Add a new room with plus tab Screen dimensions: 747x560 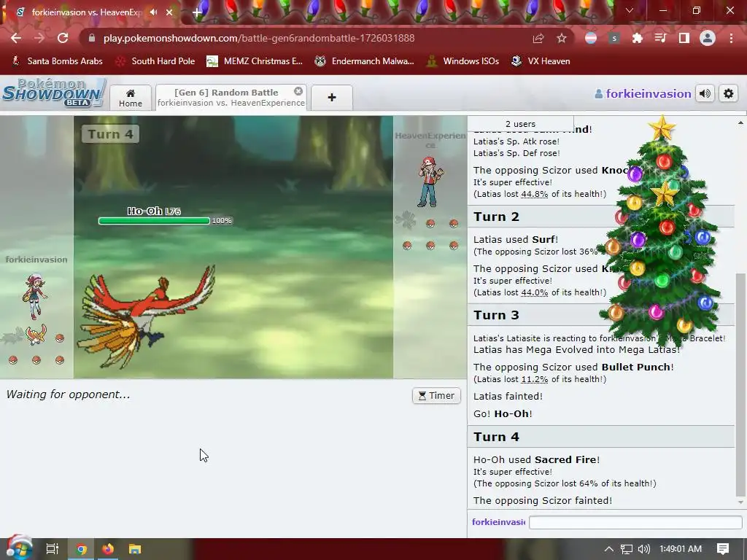[x=332, y=98]
